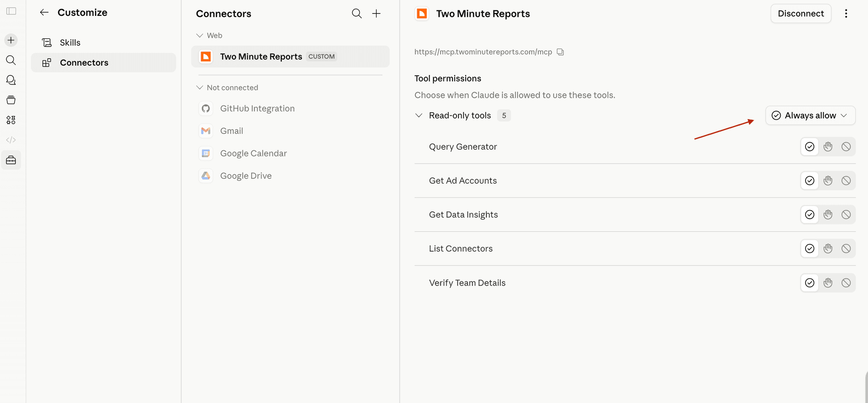Click the Disconnect button
Viewport: 868px width, 403px height.
(x=801, y=14)
